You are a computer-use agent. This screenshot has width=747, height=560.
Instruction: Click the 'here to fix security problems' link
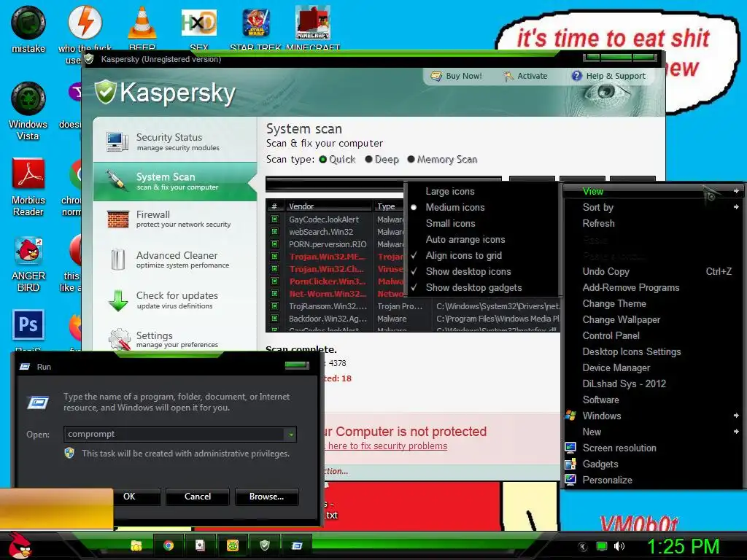pos(387,446)
